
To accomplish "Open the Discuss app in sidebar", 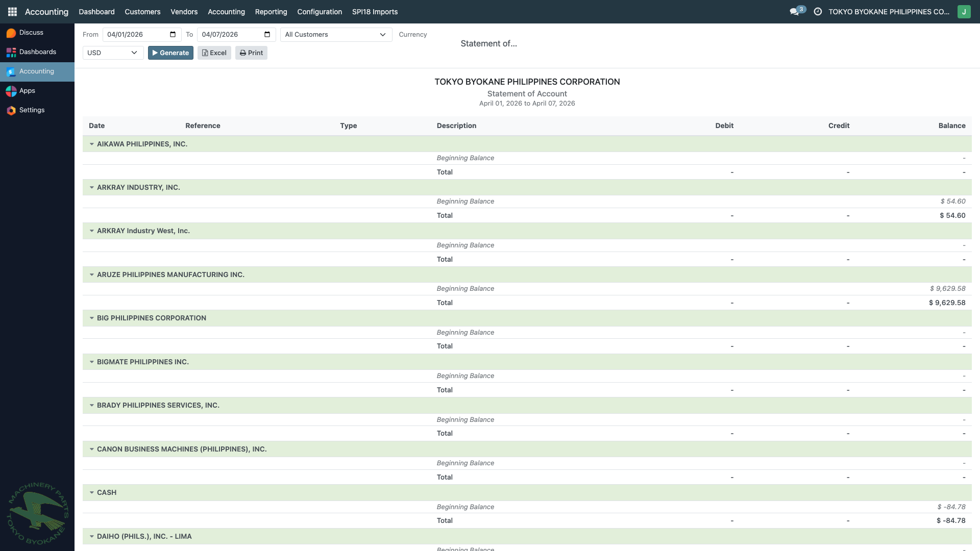I will (x=31, y=33).
